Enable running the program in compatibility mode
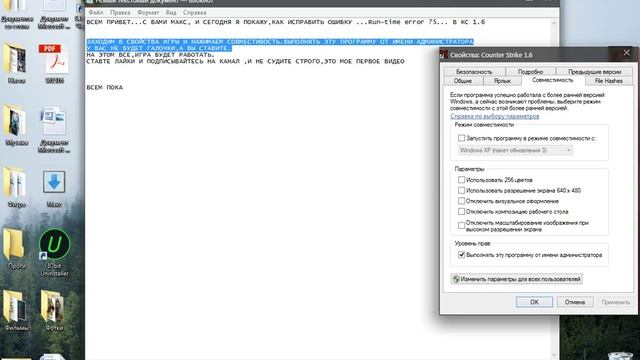 coord(461,138)
